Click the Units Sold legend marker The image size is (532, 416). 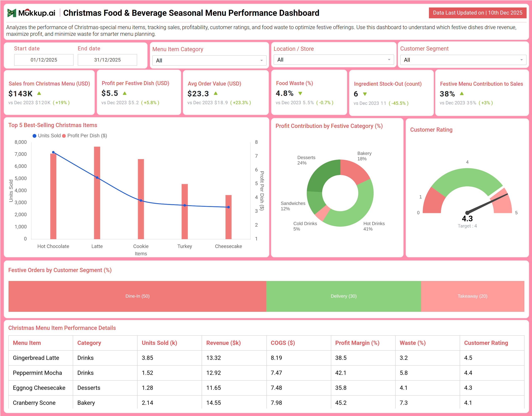(34, 136)
